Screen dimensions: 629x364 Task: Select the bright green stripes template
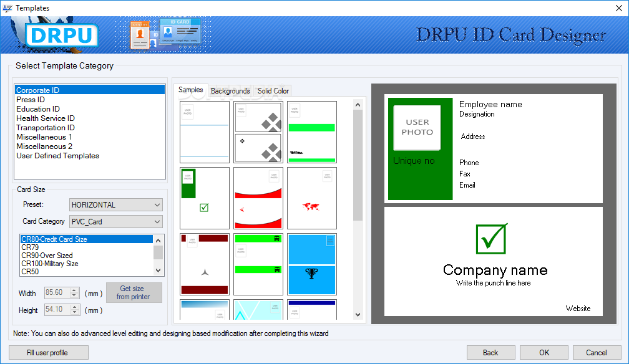coord(312,132)
